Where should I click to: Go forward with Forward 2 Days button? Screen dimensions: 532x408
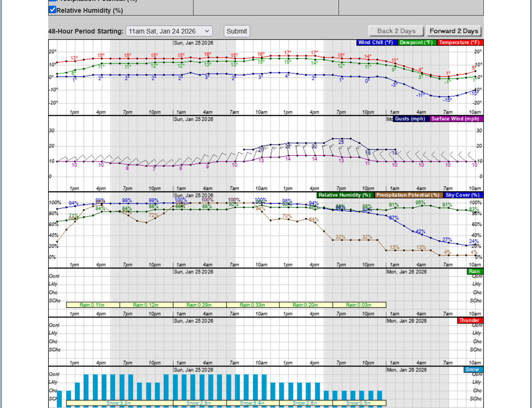coord(454,31)
